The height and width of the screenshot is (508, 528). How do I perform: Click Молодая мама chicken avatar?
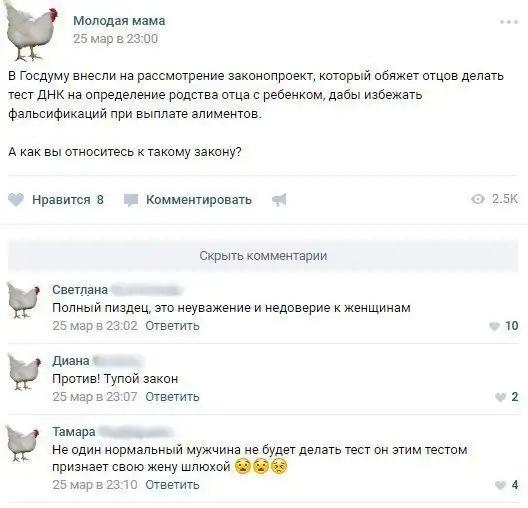[31, 31]
